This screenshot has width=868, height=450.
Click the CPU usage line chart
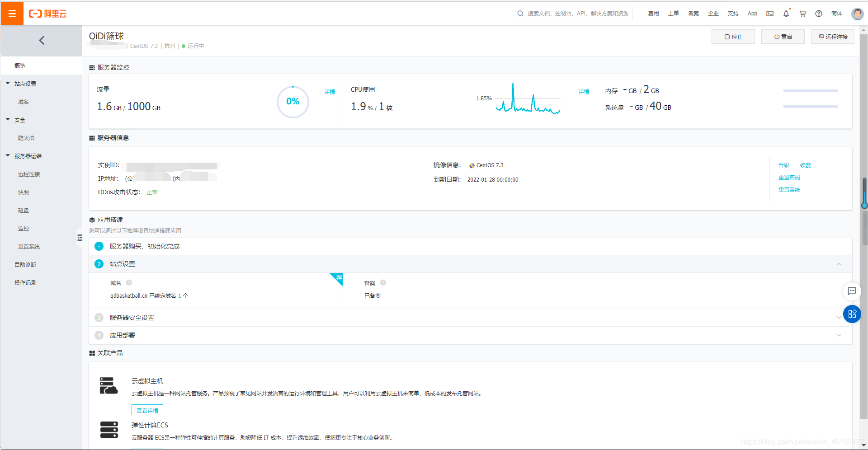coord(528,98)
